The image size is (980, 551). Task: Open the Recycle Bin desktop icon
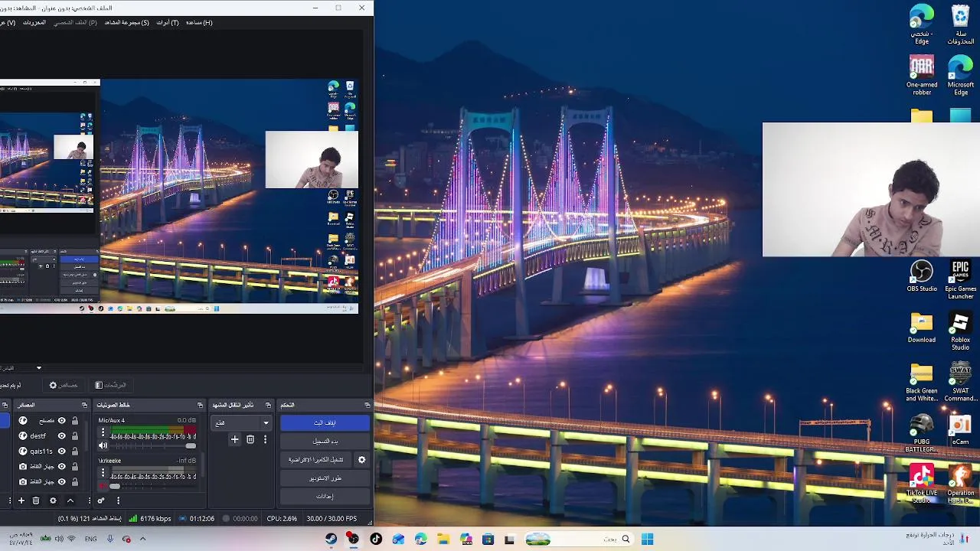pos(960,24)
